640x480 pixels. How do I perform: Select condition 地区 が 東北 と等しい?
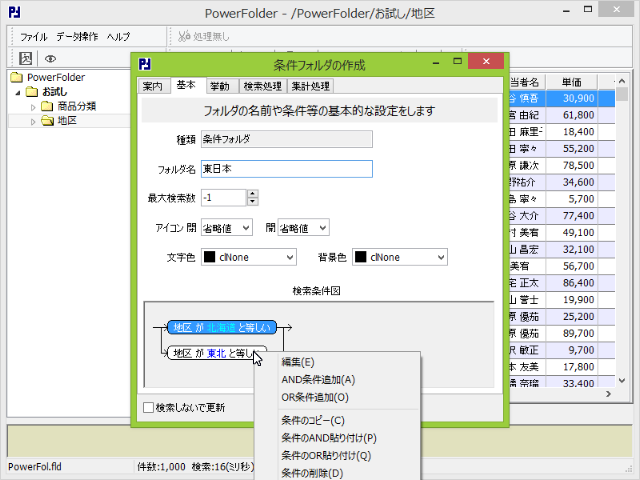217,353
